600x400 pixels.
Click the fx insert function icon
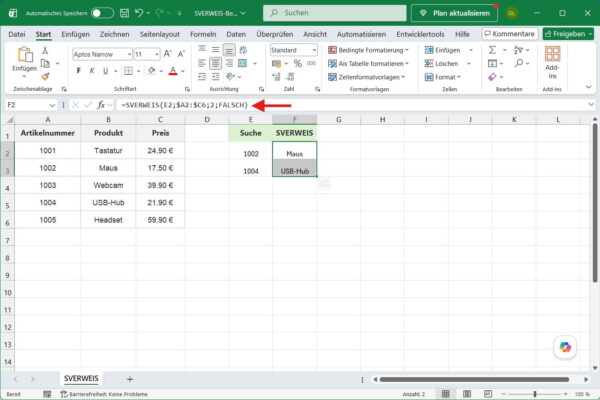coord(101,105)
